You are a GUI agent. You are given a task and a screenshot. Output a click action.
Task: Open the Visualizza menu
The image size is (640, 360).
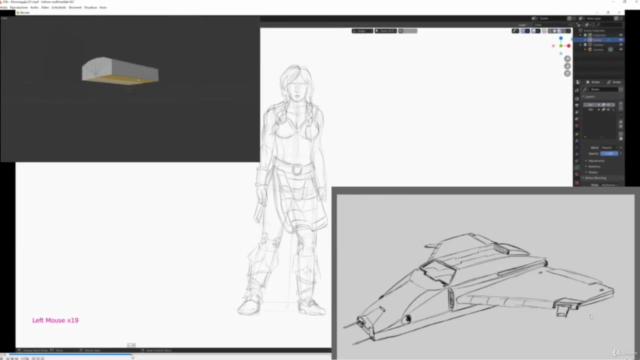[x=91, y=7]
